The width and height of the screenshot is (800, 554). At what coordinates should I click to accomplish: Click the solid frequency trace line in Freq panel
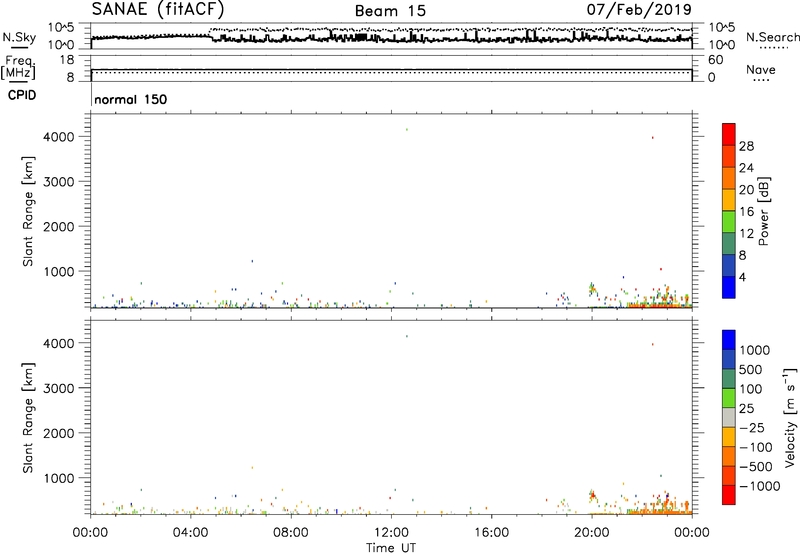pyautogui.click(x=391, y=69)
